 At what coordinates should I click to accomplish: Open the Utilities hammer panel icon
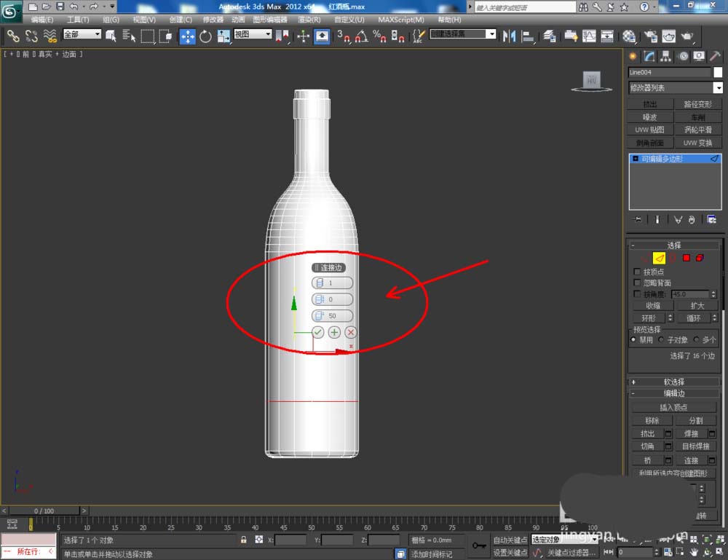pyautogui.click(x=715, y=57)
